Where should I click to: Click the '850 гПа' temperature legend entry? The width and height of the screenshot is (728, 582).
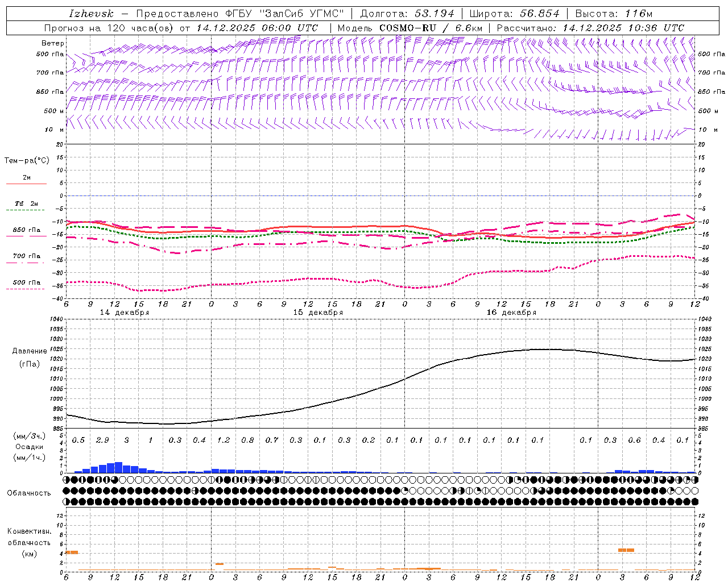27,230
